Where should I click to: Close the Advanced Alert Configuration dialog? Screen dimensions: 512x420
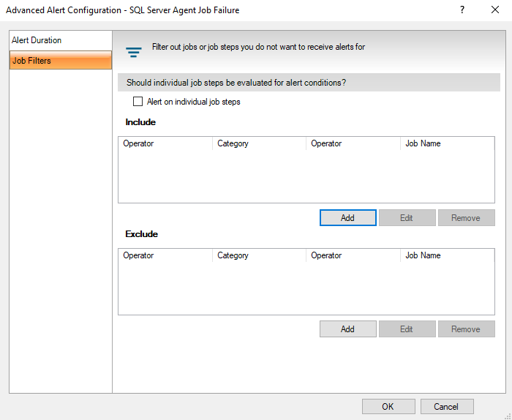[x=495, y=10]
